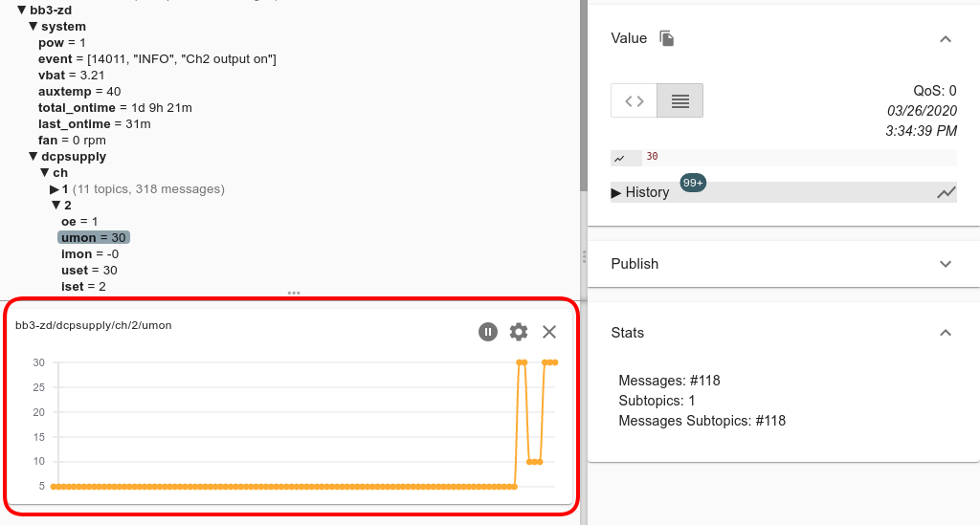Switch to raw code value view
Screen dimensions: 980x525
coord(634,100)
